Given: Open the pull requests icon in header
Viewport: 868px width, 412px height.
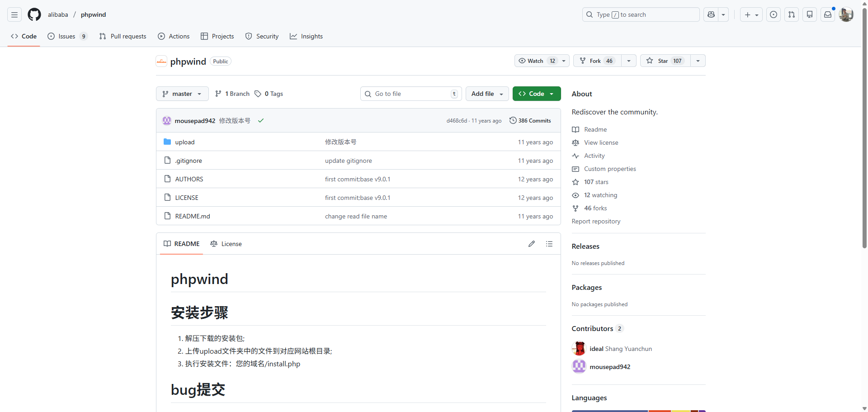Looking at the screenshot, I should tap(792, 14).
